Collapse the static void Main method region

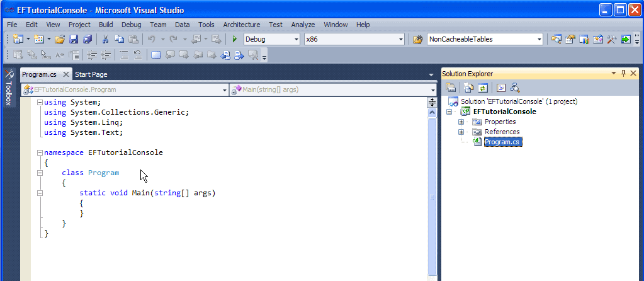click(40, 193)
